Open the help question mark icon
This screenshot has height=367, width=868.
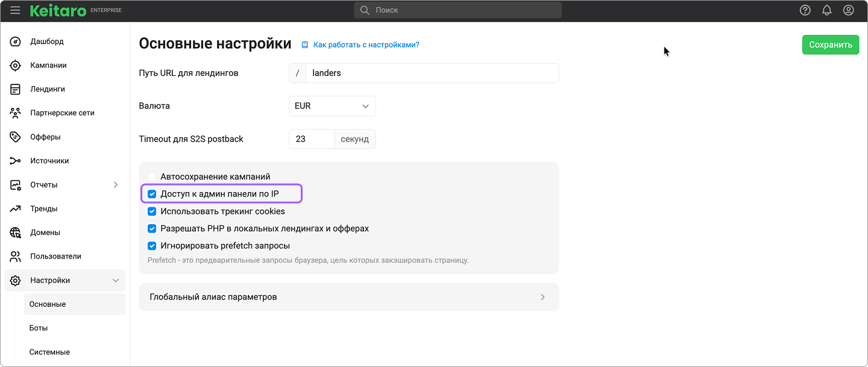(805, 10)
